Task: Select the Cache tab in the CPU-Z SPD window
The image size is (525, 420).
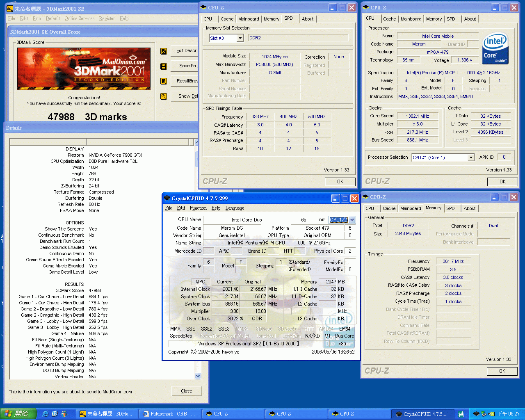Action: point(227,19)
